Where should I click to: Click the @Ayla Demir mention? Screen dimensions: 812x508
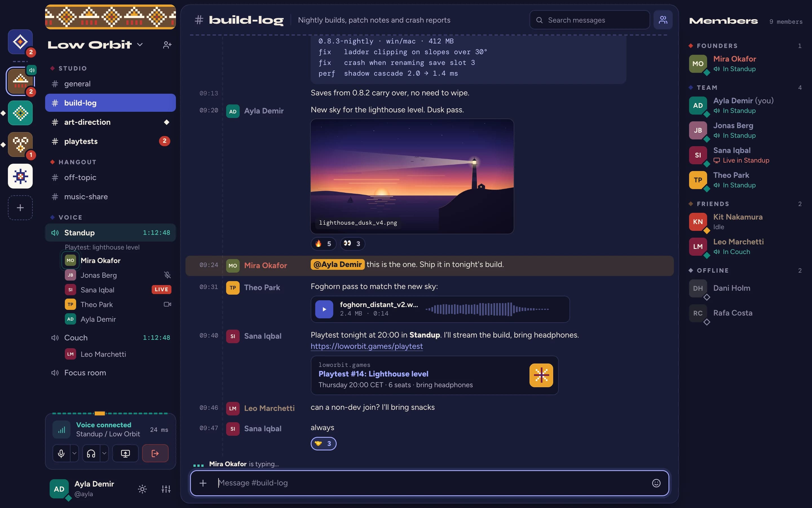click(x=337, y=264)
